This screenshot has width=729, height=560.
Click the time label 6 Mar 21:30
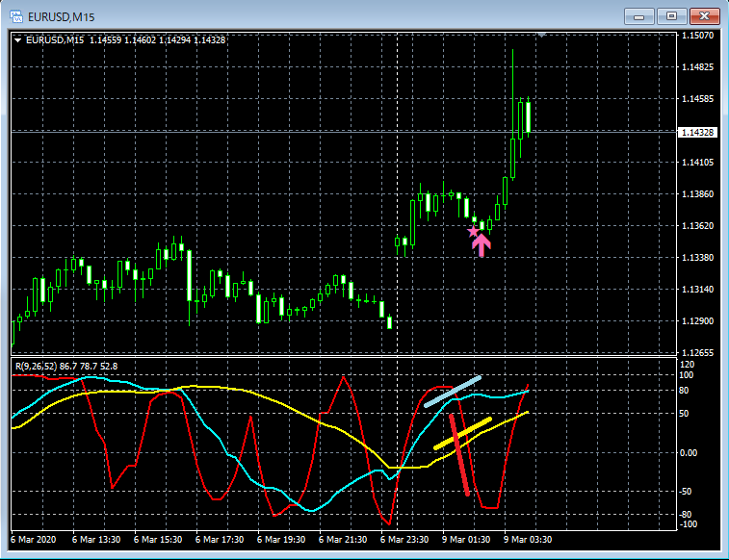point(343,539)
